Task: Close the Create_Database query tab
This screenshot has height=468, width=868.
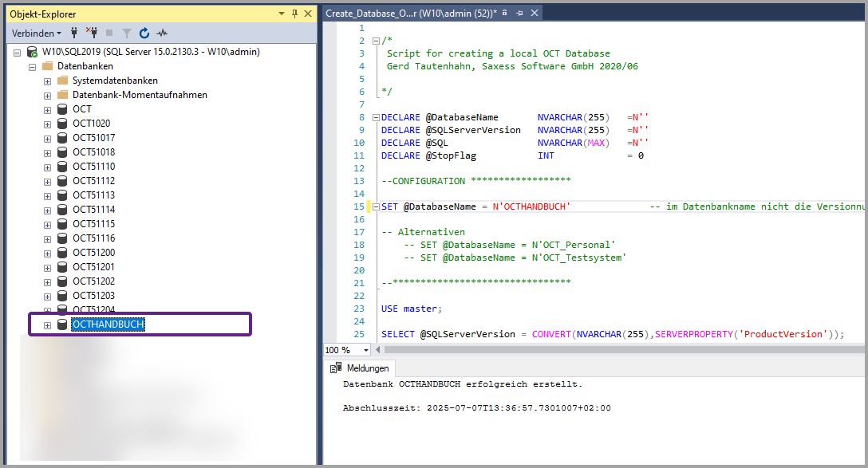Action: (x=535, y=14)
